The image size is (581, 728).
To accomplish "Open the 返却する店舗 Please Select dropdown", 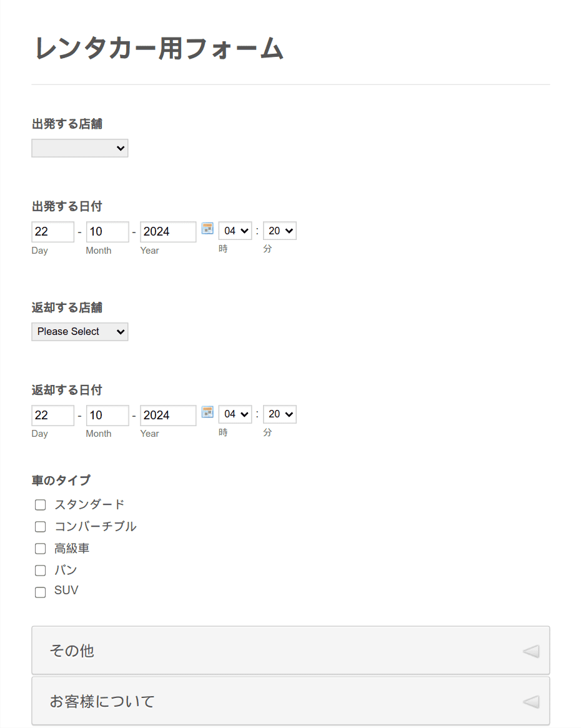I will [80, 331].
